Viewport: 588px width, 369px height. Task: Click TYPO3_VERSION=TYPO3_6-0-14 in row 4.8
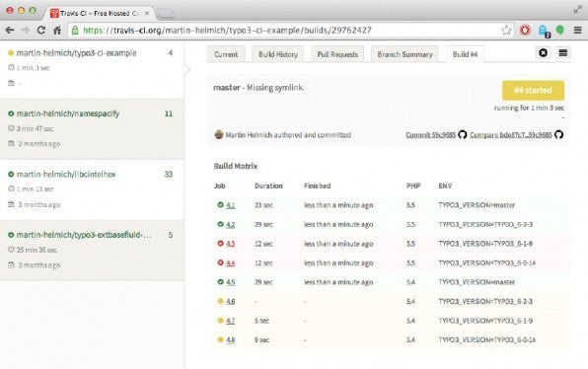486,339
